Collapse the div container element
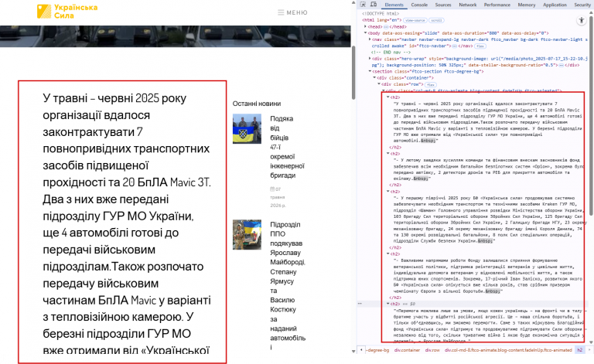 [374, 78]
